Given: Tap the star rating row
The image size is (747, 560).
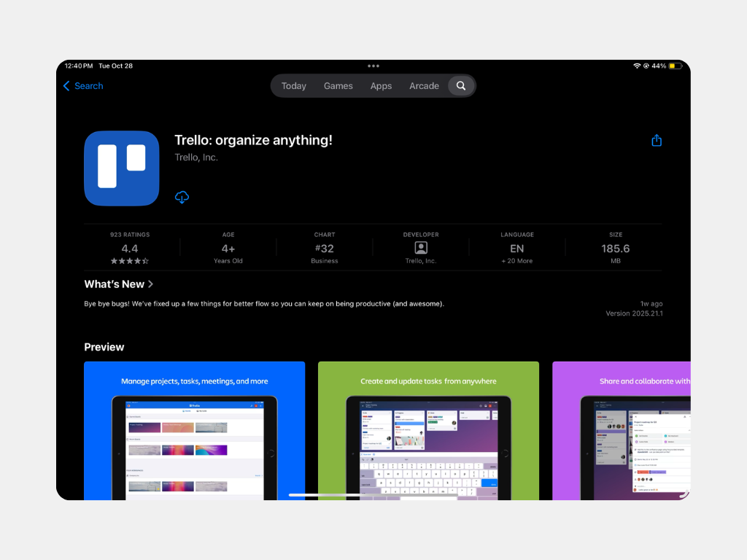Looking at the screenshot, I should coord(130,261).
